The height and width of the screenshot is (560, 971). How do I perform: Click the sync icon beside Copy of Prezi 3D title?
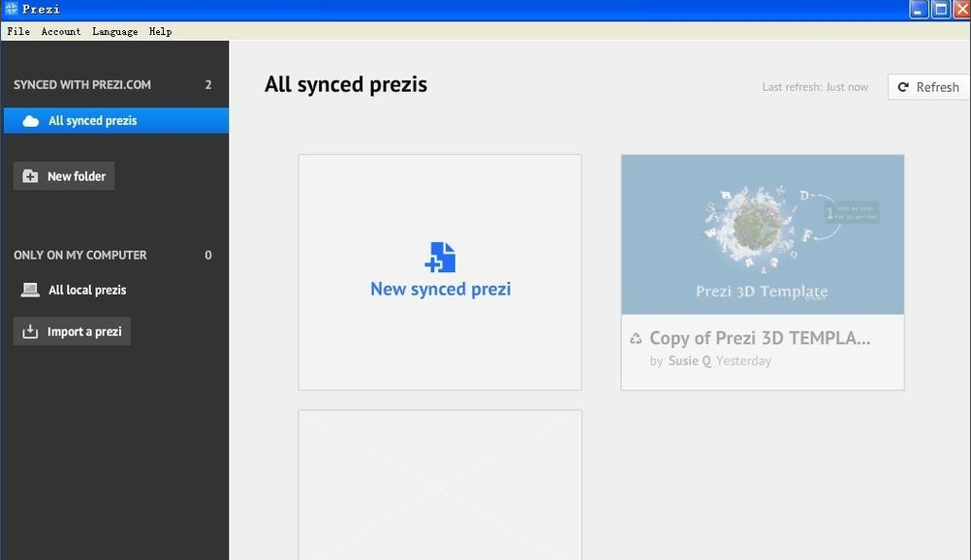tap(636, 338)
